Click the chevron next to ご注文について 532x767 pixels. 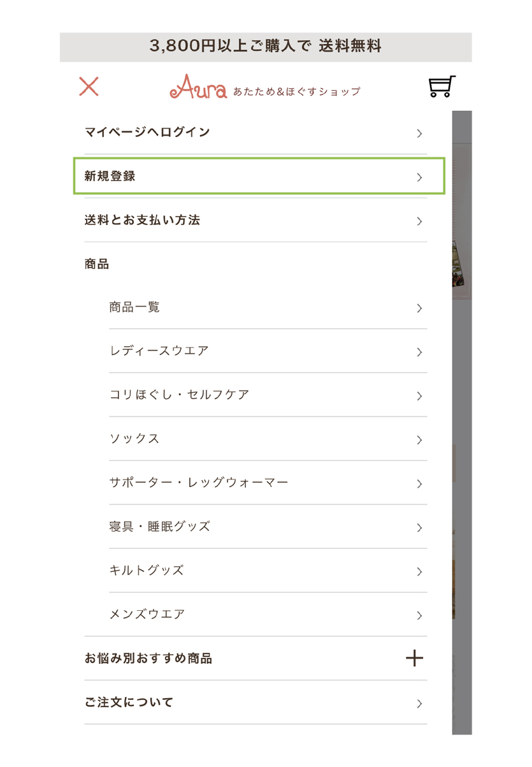coord(419,704)
